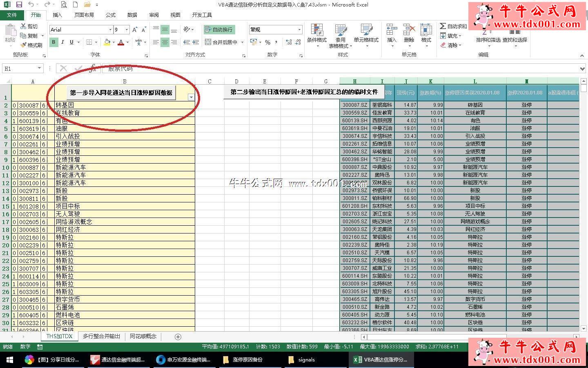This screenshot has width=588, height=368.
Task: Increase decimal places
Action: 289,42
